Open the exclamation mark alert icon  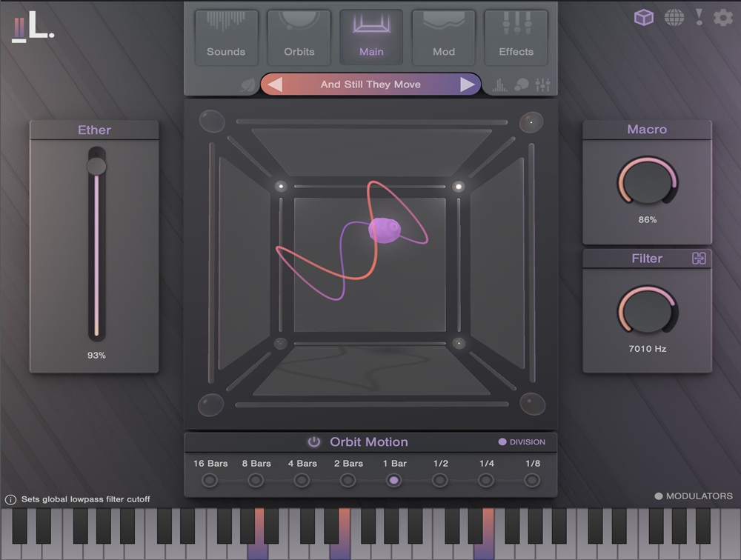(699, 17)
